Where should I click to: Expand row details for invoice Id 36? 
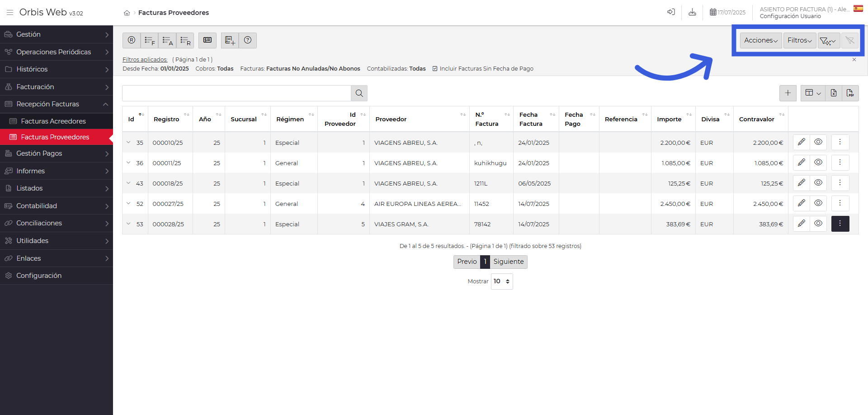(128, 163)
